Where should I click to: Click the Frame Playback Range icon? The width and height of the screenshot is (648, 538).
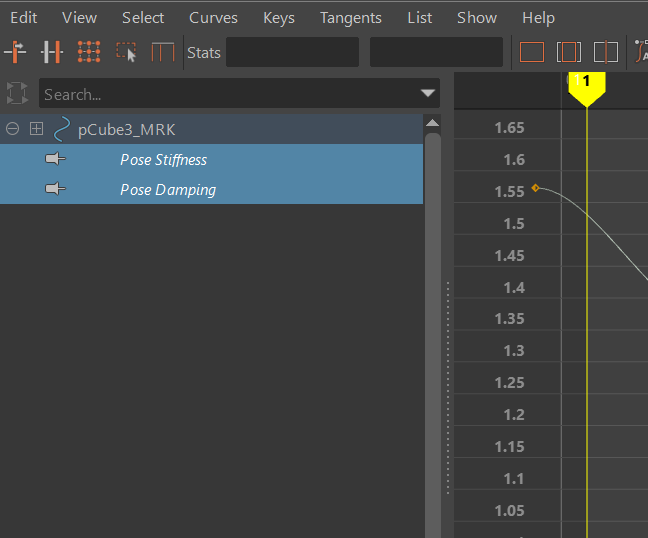pos(569,52)
